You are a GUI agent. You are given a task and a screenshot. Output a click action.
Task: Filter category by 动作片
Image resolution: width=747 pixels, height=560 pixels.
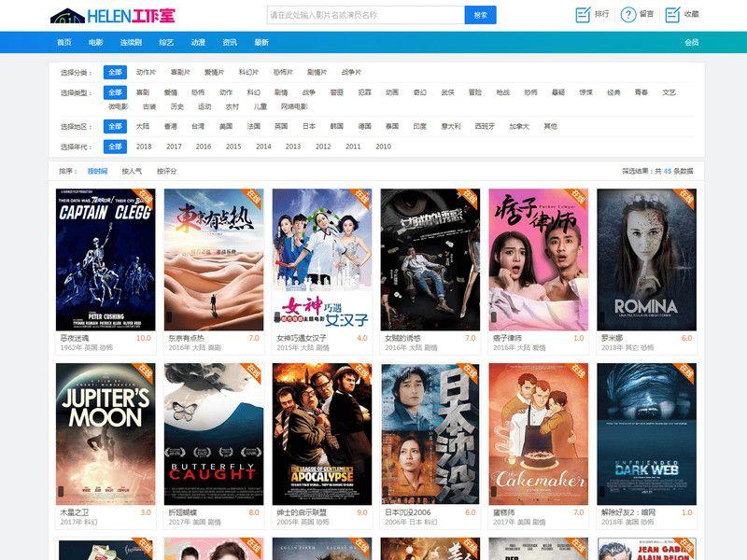point(146,73)
